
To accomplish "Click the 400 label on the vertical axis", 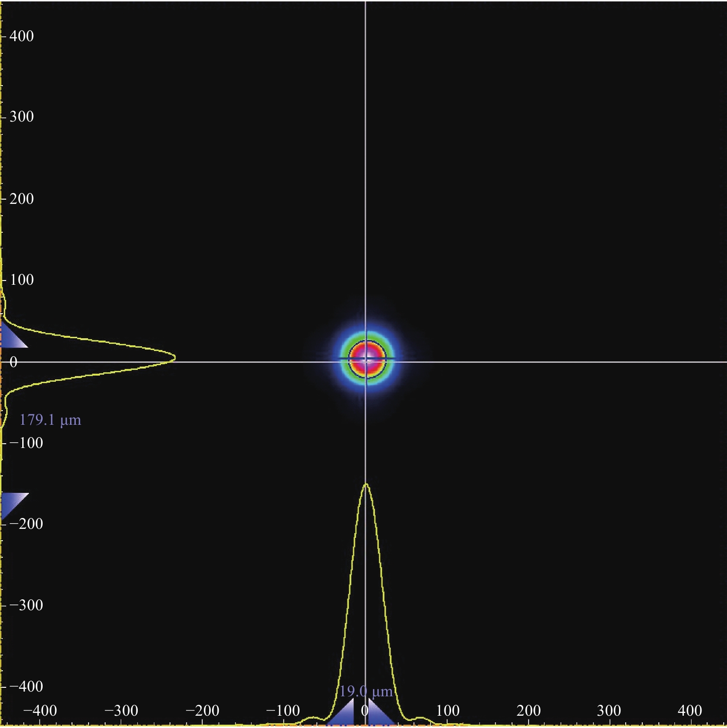I will (x=22, y=36).
